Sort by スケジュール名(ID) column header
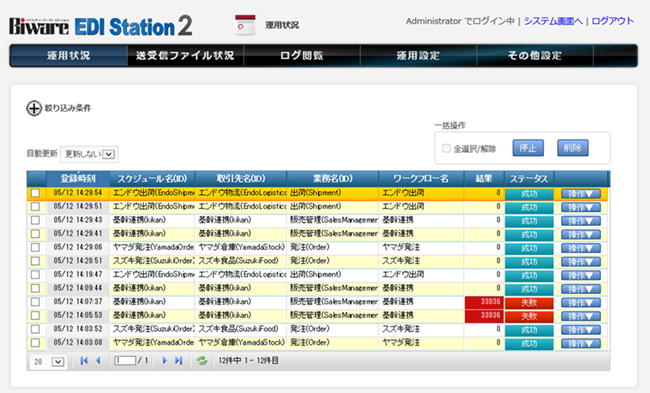The width and height of the screenshot is (650, 393). coord(152,179)
